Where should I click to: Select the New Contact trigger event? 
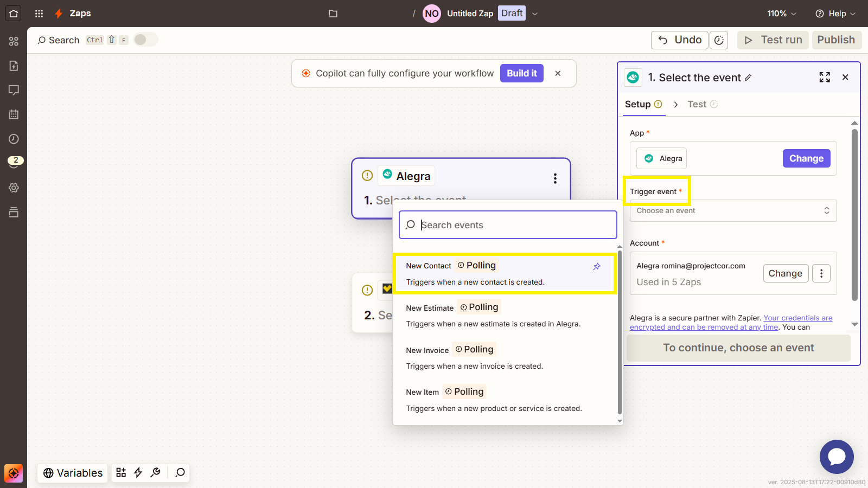(x=505, y=274)
